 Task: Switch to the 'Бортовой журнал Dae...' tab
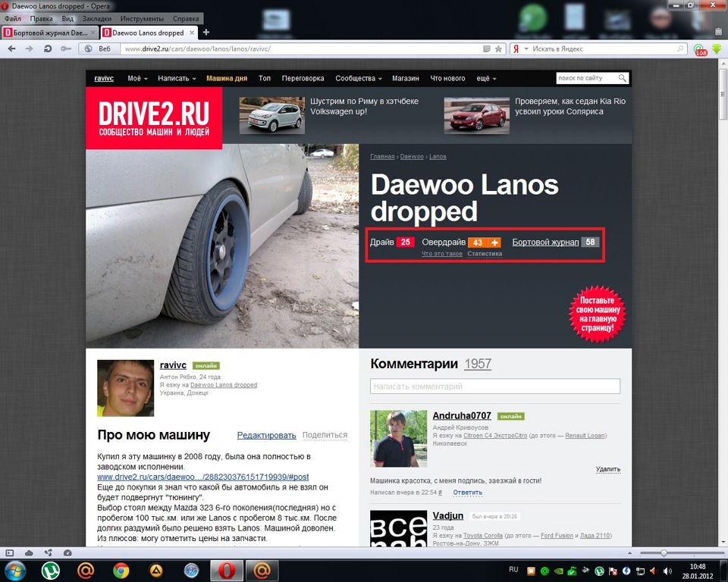(50, 33)
